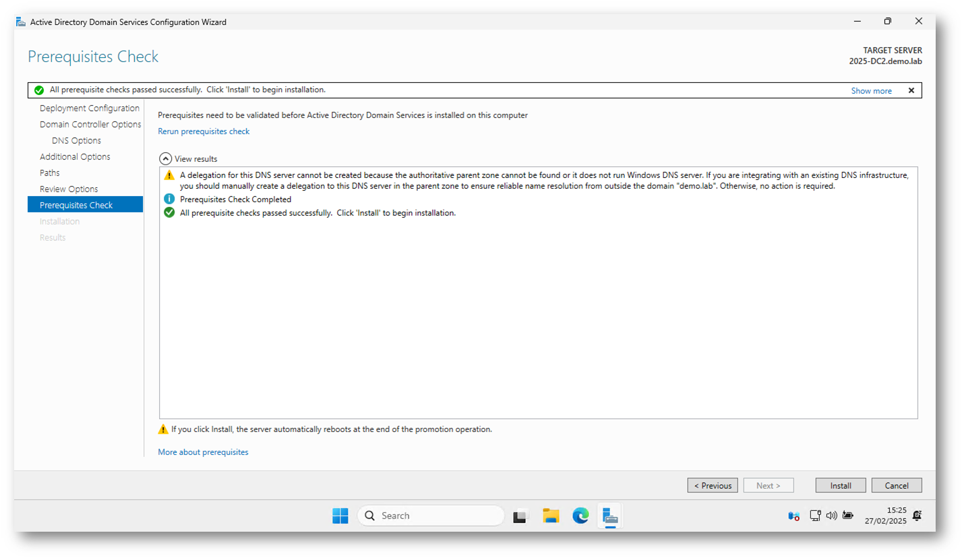Click the battery tray icon
This screenshot has height=560, width=964.
[847, 516]
